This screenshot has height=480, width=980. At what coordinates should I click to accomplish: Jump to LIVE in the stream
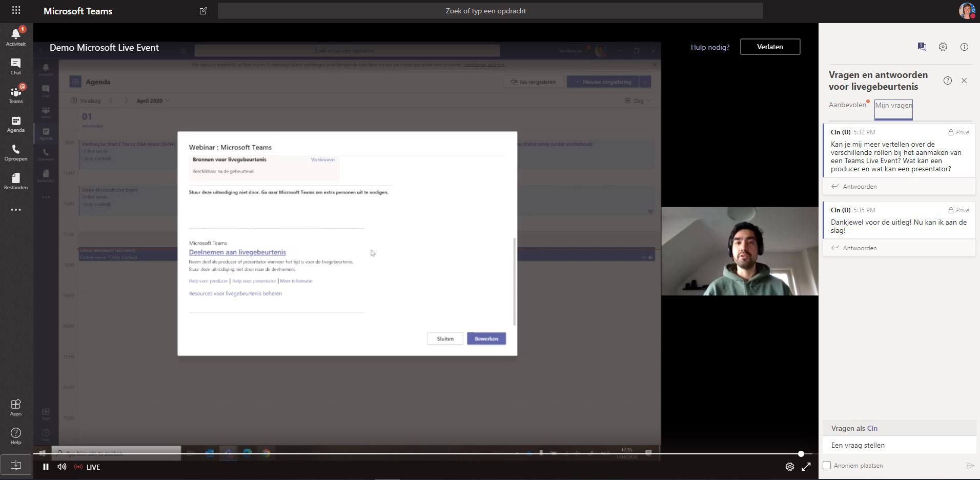[88, 467]
